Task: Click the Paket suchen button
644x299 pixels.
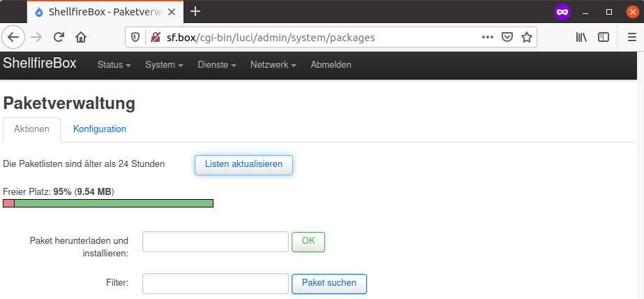Action: [329, 283]
